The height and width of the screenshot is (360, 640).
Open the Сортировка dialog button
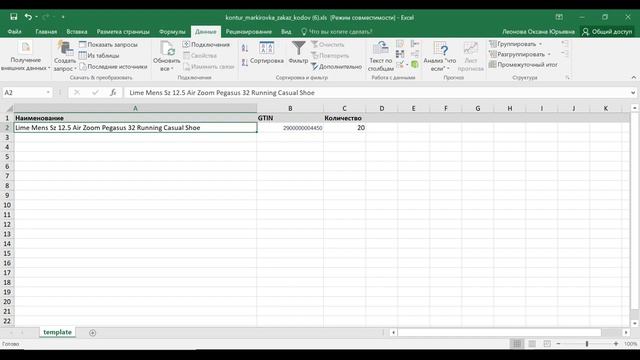[267, 53]
